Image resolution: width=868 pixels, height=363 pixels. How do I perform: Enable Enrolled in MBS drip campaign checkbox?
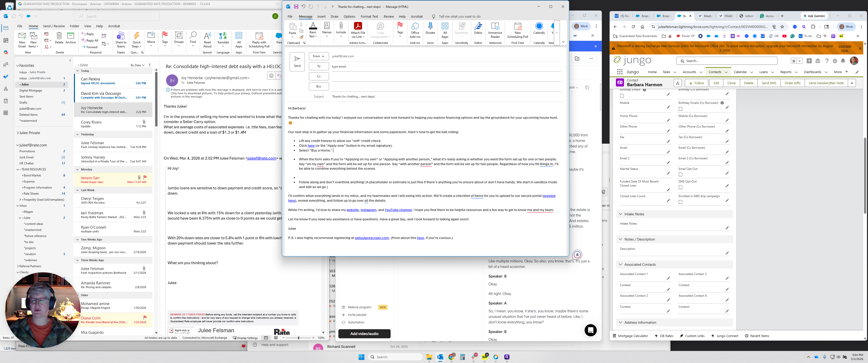point(680,202)
